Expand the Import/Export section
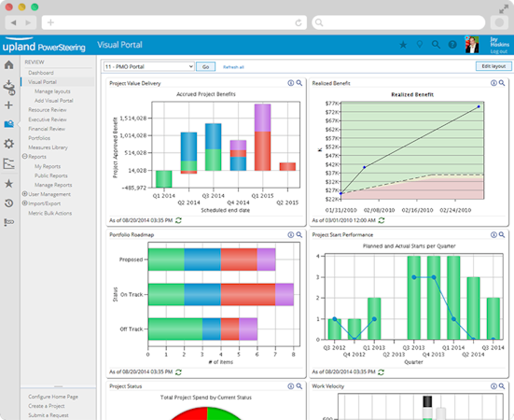This screenshot has width=514, height=420. [x=24, y=203]
